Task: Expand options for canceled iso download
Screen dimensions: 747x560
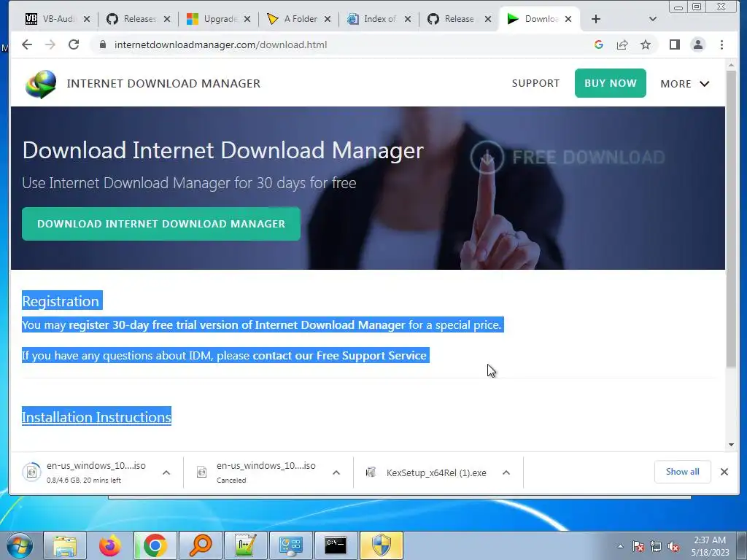Action: click(x=336, y=472)
